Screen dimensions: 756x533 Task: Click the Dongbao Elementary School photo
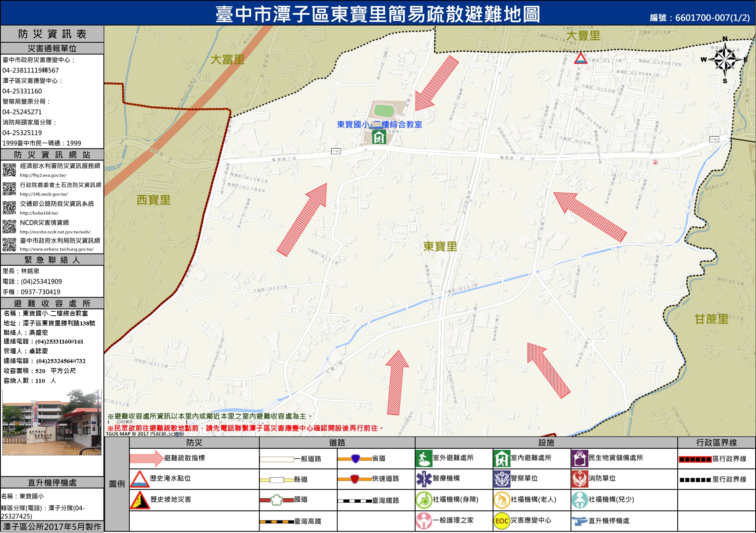52,423
